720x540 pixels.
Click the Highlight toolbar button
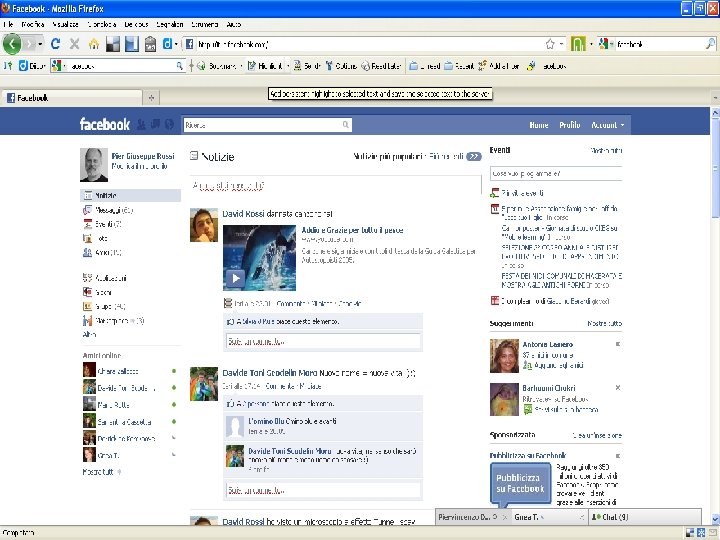pyautogui.click(x=265, y=66)
